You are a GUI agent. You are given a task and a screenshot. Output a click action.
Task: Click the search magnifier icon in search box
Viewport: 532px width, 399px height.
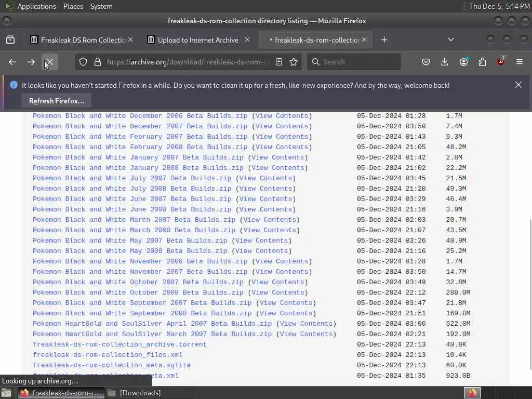[315, 62]
